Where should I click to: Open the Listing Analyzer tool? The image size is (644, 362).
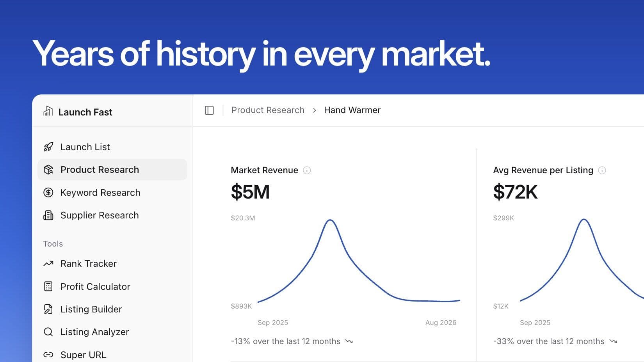[112, 332]
